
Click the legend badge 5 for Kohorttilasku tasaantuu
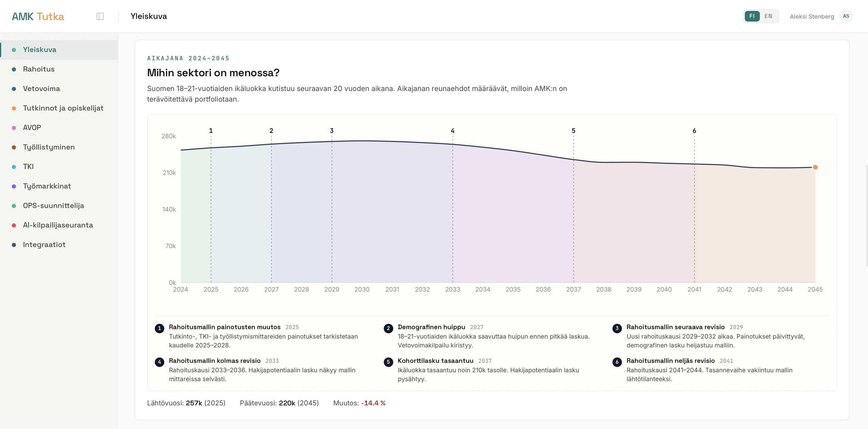(x=388, y=362)
